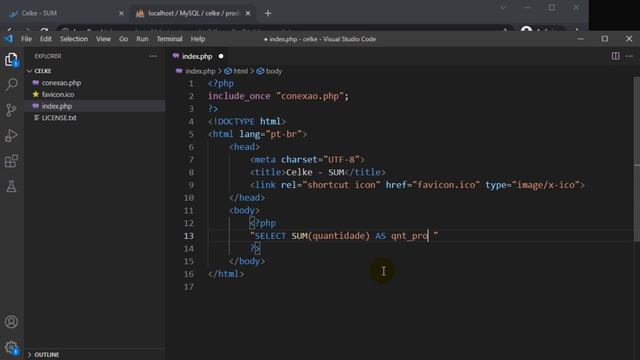Screen dimensions: 640x360
Task: Click the favicon.ico star icon
Action: 36,94
